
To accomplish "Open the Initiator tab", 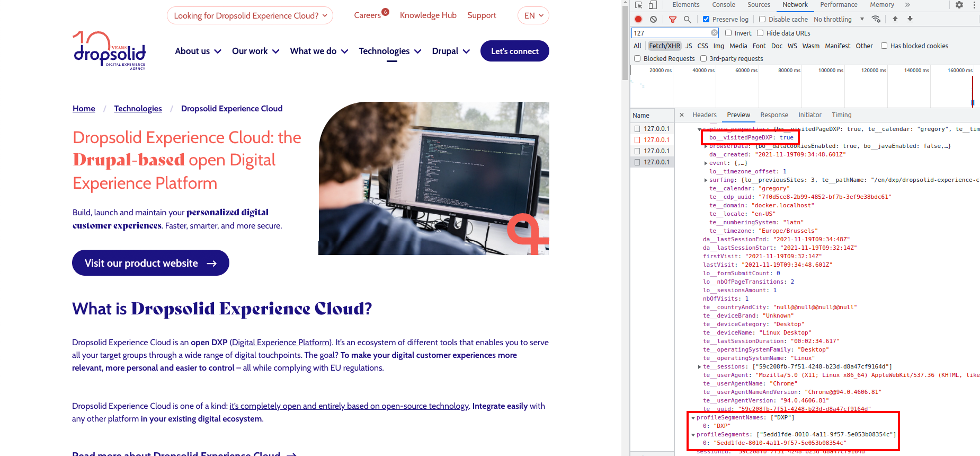I will point(810,115).
